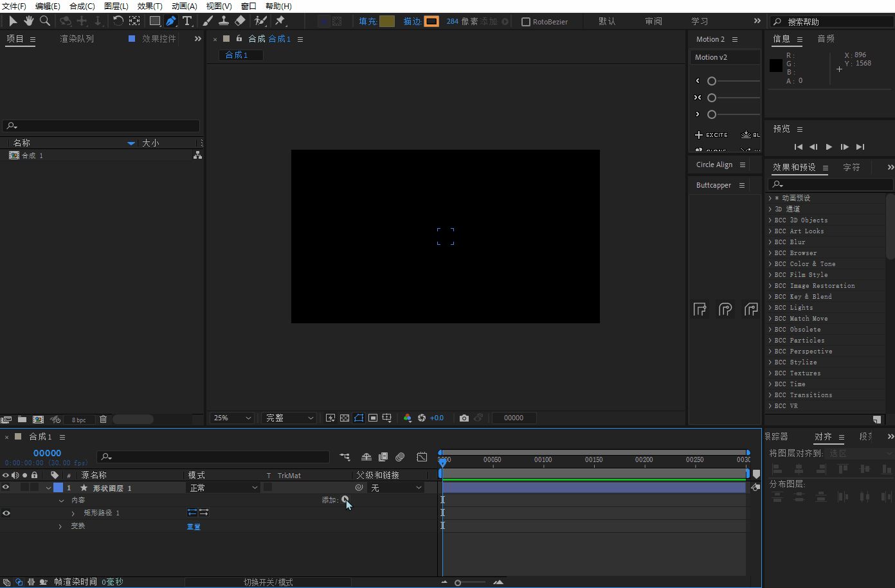Toggle region of interest icon in viewer

373,418
